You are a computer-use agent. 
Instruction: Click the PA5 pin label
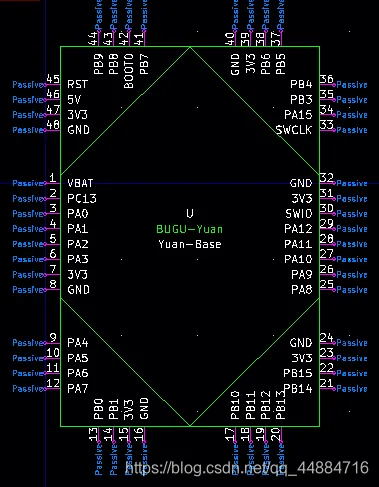(x=78, y=358)
